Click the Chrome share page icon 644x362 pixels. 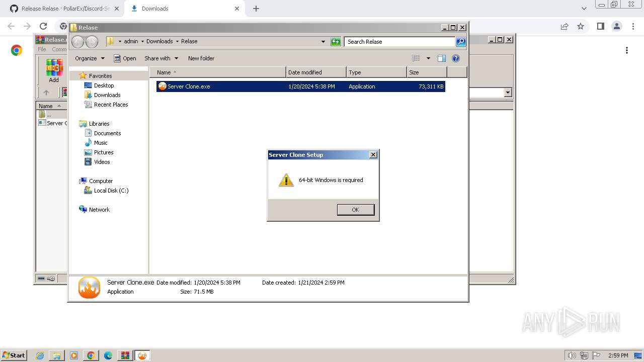point(565,26)
